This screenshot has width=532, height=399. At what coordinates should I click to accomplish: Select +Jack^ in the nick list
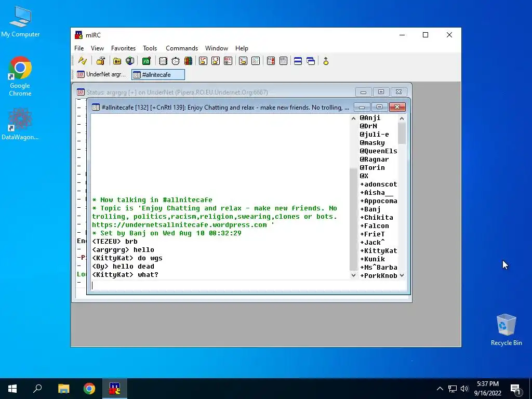(372, 242)
